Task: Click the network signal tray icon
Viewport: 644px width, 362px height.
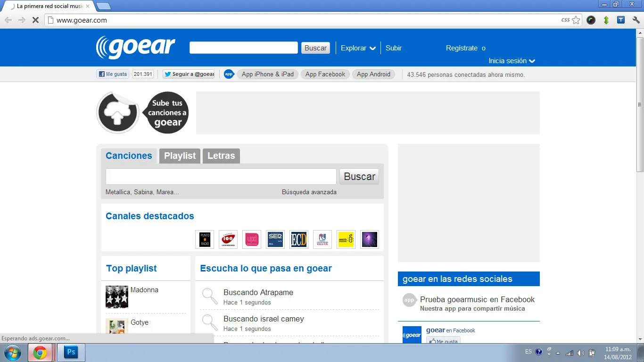Action: 570,353
